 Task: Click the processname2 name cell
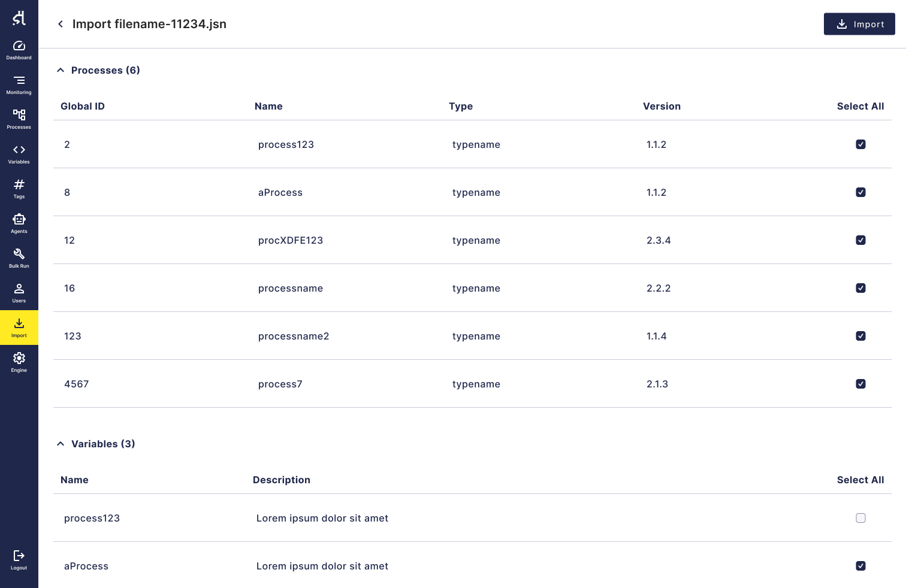coord(294,336)
